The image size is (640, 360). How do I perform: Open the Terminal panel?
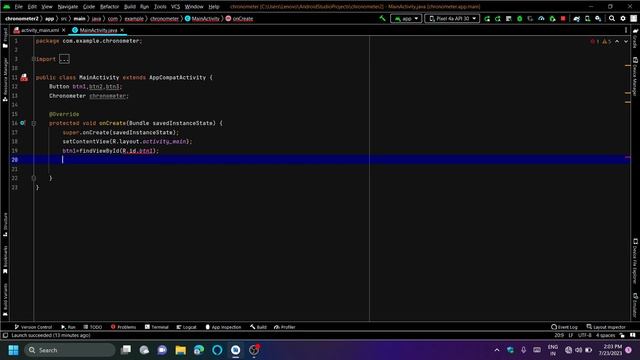pyautogui.click(x=156, y=327)
